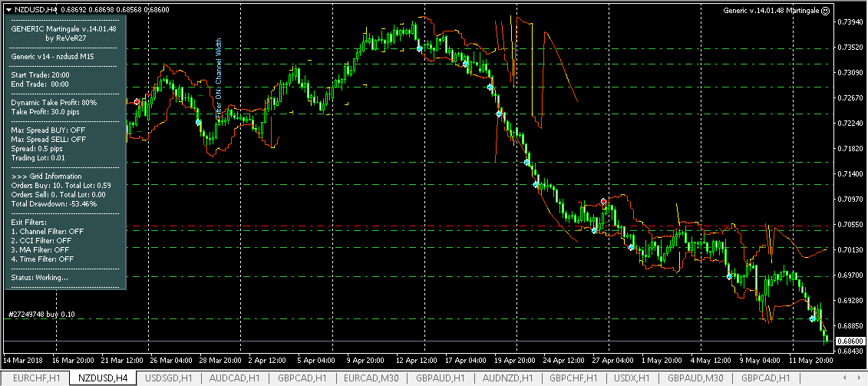Click the smiley face Expert Advisor icon
This screenshot has width=868, height=386.
(825, 10)
